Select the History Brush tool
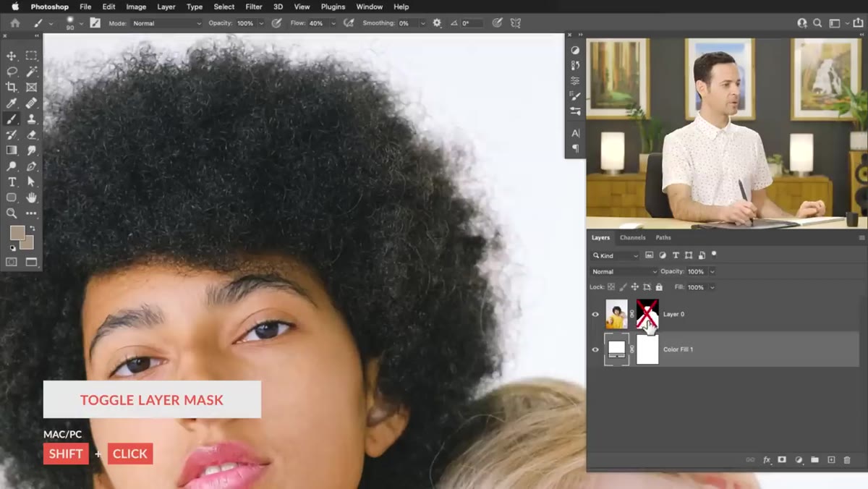This screenshot has height=489, width=868. pos(12,135)
